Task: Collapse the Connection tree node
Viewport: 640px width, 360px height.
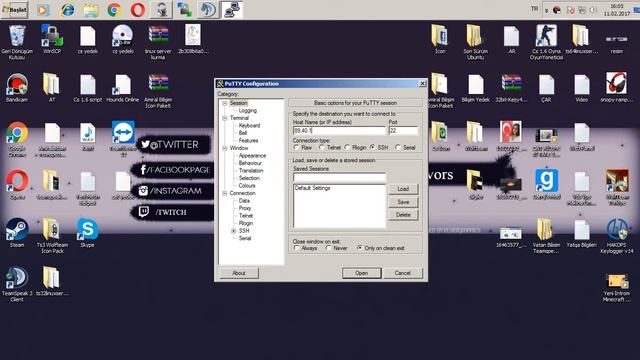Action: pos(224,193)
